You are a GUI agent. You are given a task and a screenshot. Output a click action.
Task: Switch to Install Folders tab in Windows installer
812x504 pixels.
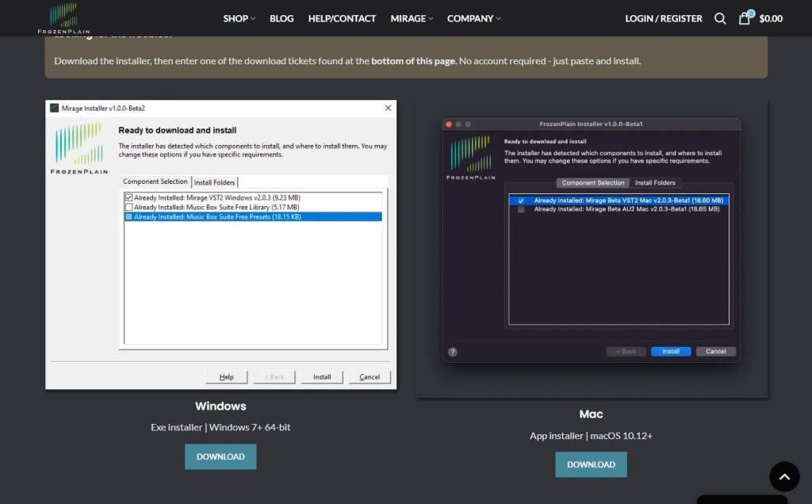click(x=215, y=182)
